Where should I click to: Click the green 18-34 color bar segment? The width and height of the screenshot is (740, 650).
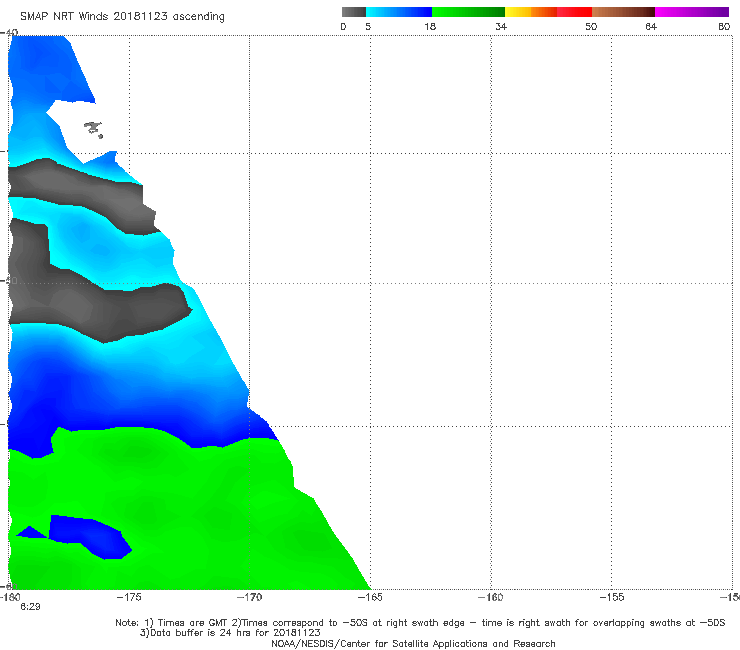click(x=468, y=12)
